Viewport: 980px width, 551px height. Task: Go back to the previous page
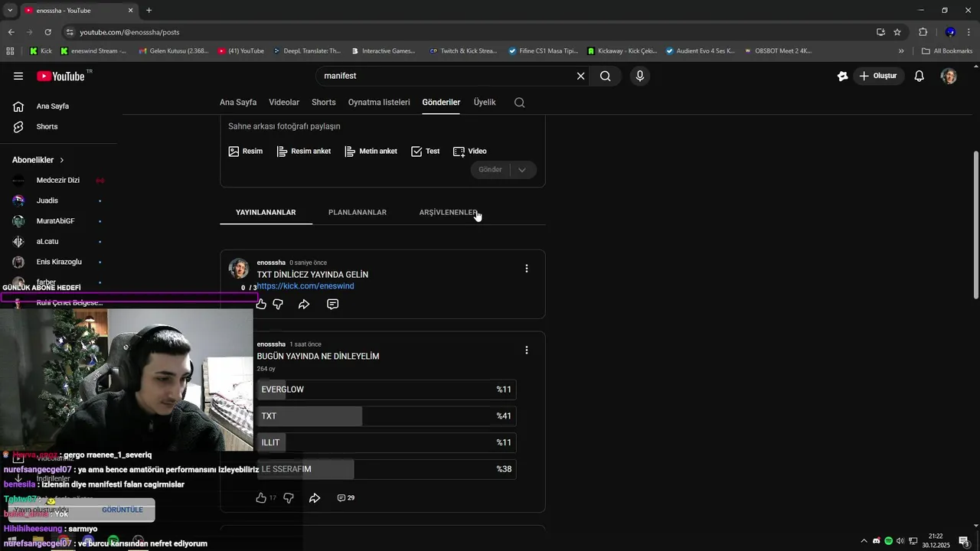11,32
